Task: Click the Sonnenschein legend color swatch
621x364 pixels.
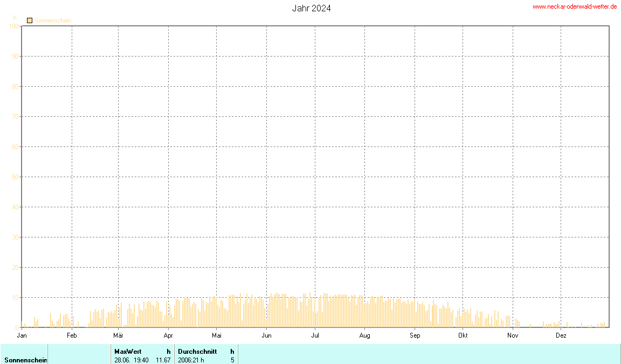Action: click(x=30, y=20)
